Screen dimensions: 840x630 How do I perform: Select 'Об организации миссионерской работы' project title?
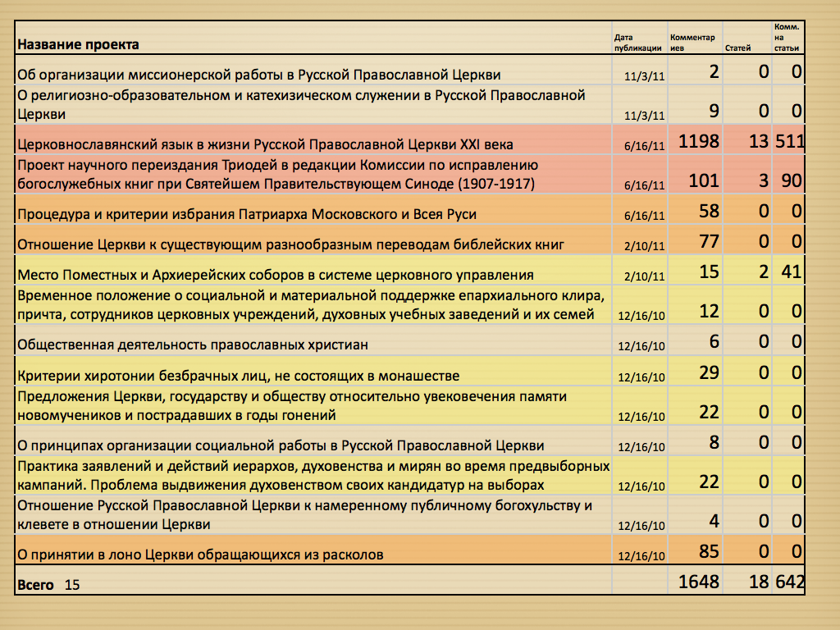click(x=259, y=75)
